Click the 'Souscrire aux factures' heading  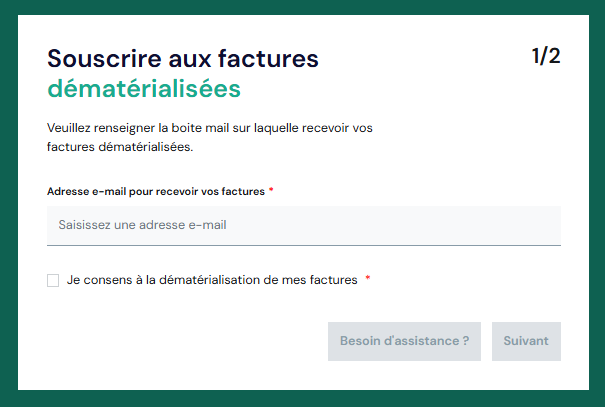183,59
